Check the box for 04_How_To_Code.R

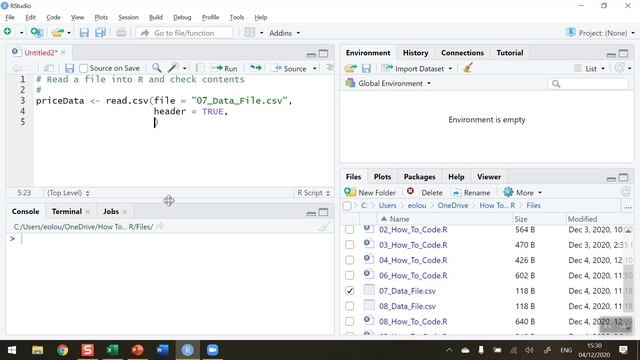click(349, 260)
